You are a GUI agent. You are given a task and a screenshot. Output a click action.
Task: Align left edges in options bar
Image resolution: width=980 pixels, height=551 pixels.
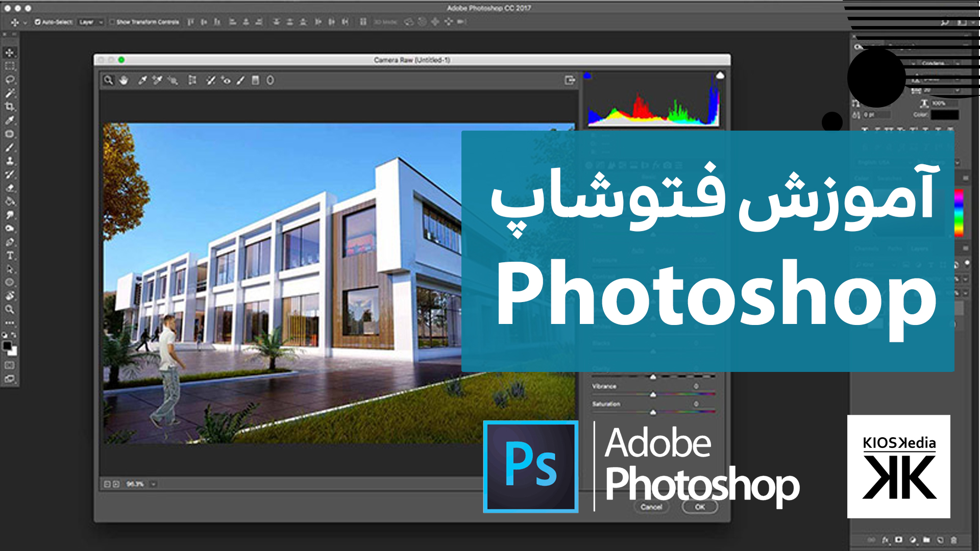[233, 22]
